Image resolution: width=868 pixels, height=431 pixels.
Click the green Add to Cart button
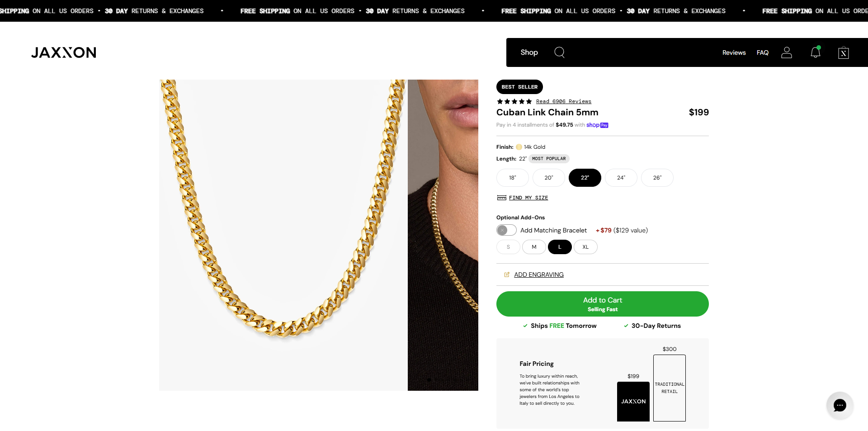point(602,304)
